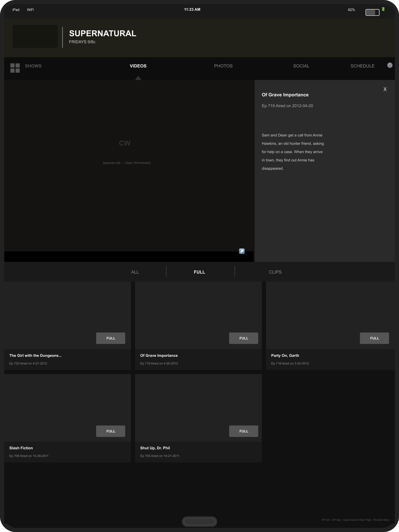399x532 pixels.
Task: Filter videos by All
Action: [x=135, y=272]
